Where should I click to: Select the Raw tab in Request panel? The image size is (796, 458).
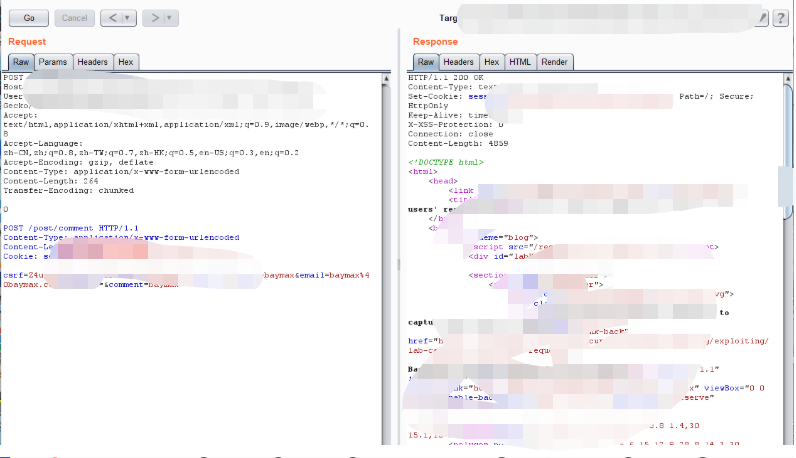coord(21,62)
